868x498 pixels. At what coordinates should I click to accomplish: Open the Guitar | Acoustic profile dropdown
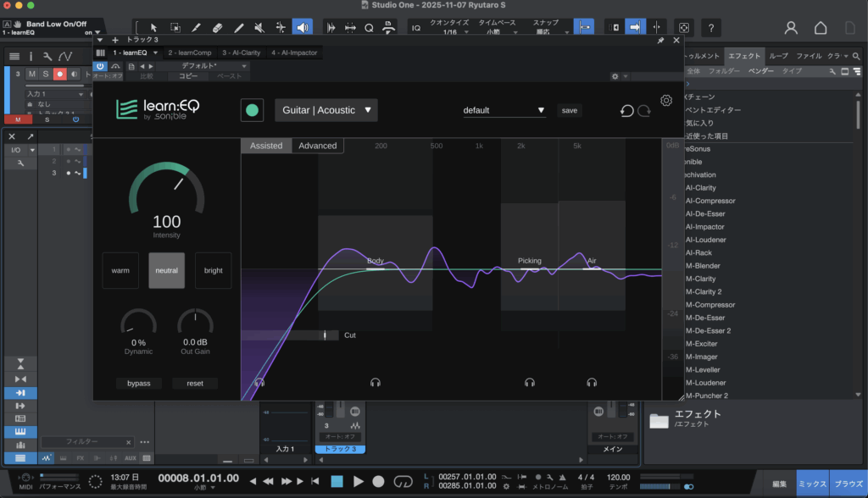tap(326, 110)
